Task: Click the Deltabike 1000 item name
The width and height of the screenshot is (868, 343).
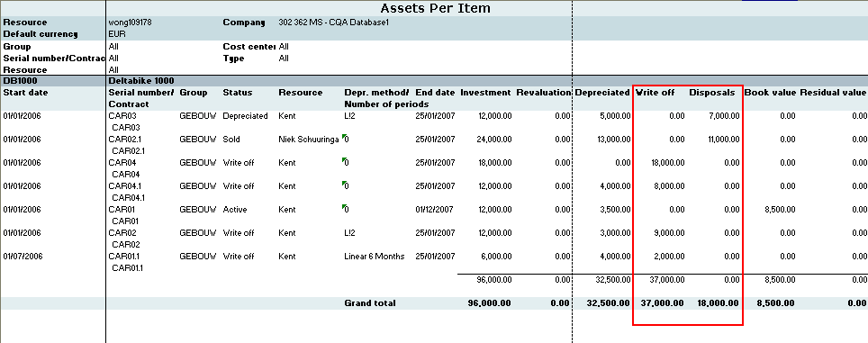Action: coord(141,81)
